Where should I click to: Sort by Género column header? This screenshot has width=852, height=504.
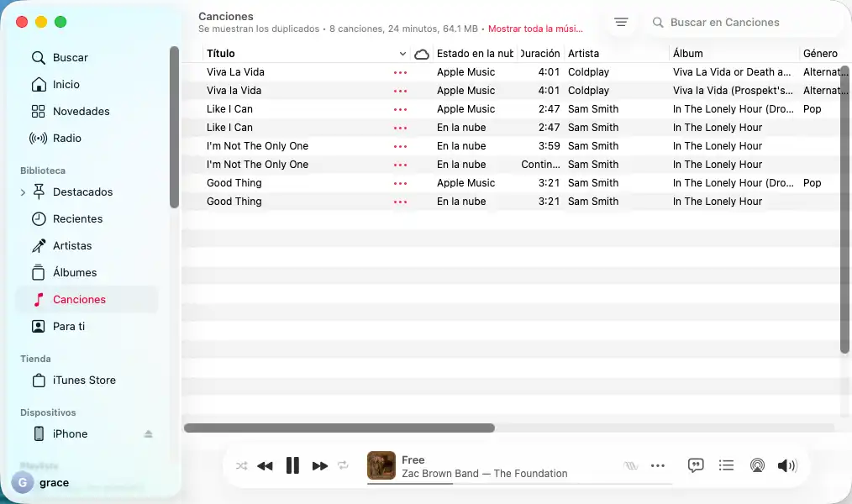coord(820,54)
